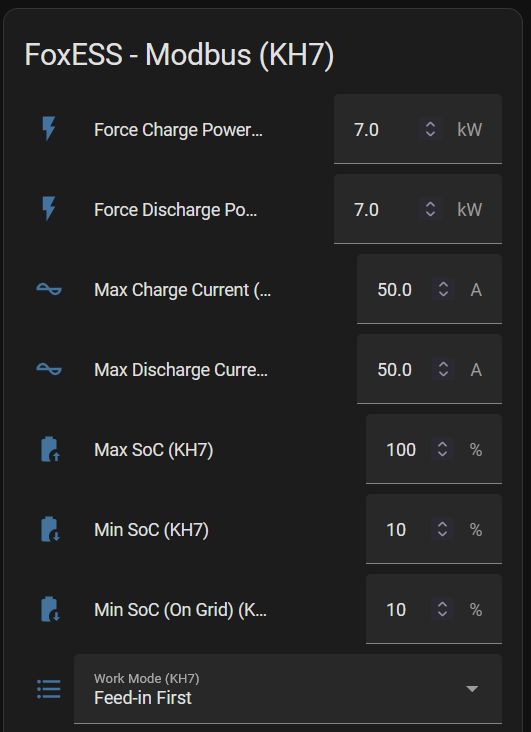Adjust Max SoC (KH7) stepper arrows
The image size is (531, 732).
pyautogui.click(x=442, y=450)
